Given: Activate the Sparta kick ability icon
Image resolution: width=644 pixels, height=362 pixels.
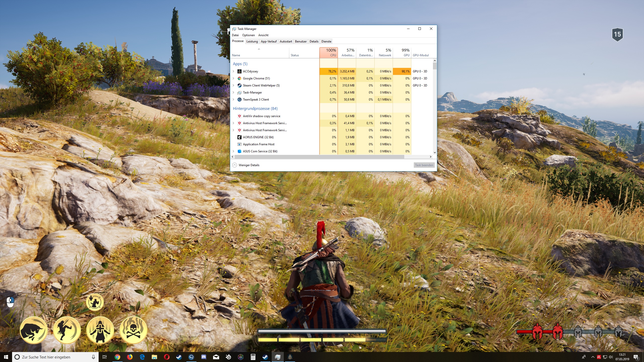Looking at the screenshot, I should [x=67, y=330].
